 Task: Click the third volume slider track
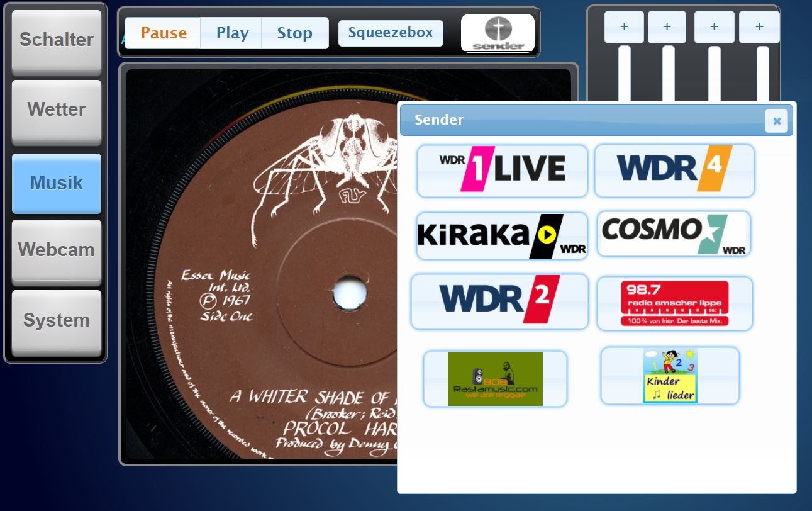coord(714,74)
